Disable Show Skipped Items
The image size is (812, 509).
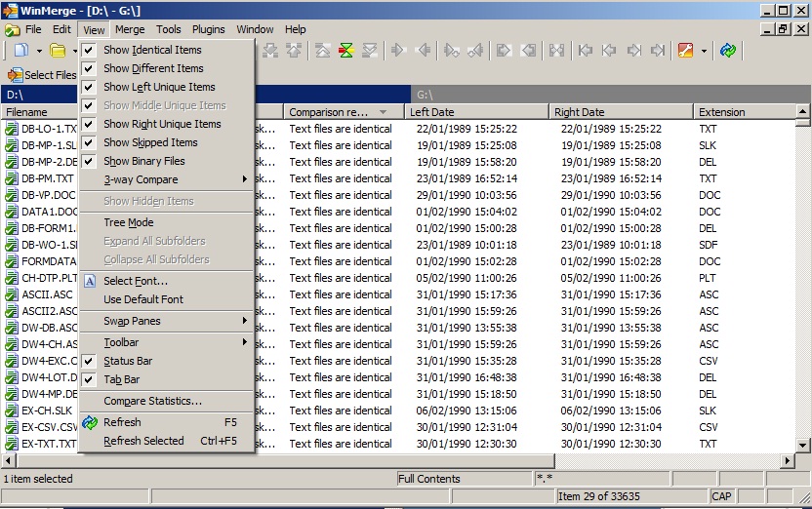coord(167,142)
